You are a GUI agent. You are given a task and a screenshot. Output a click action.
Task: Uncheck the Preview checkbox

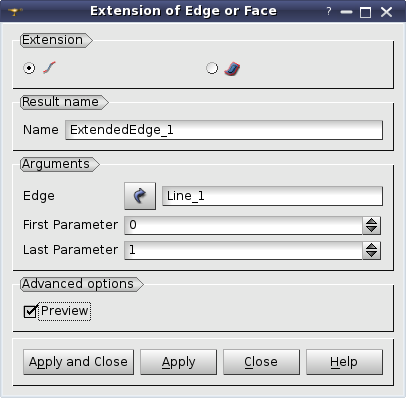click(30, 311)
